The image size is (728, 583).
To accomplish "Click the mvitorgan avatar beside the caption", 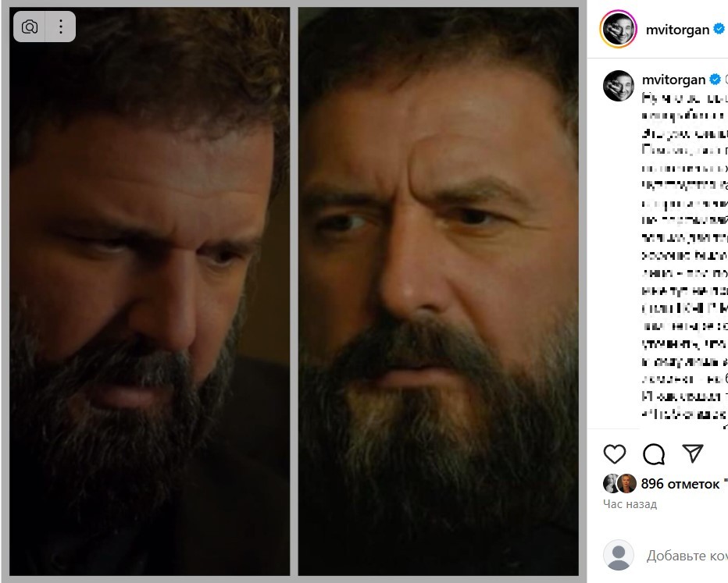I will point(618,85).
